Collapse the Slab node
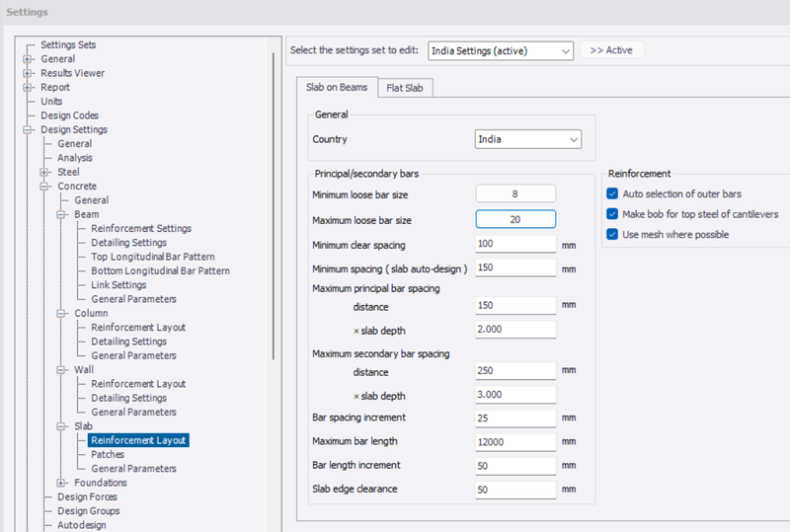The image size is (790, 532). point(60,425)
